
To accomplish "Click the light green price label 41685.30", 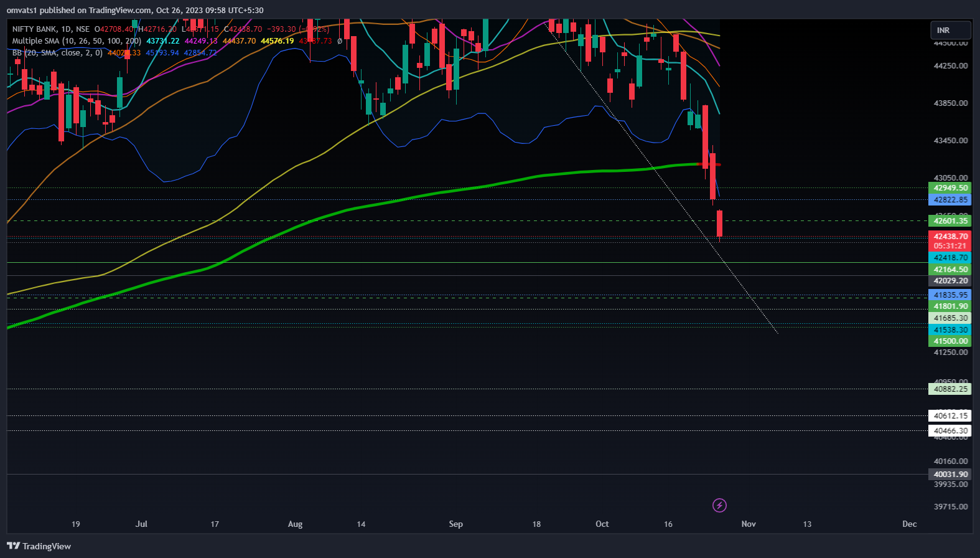I will coord(950,318).
